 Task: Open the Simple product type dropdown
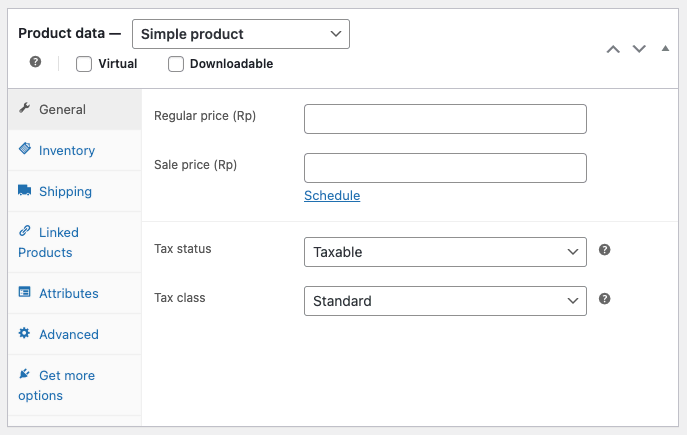pos(240,34)
